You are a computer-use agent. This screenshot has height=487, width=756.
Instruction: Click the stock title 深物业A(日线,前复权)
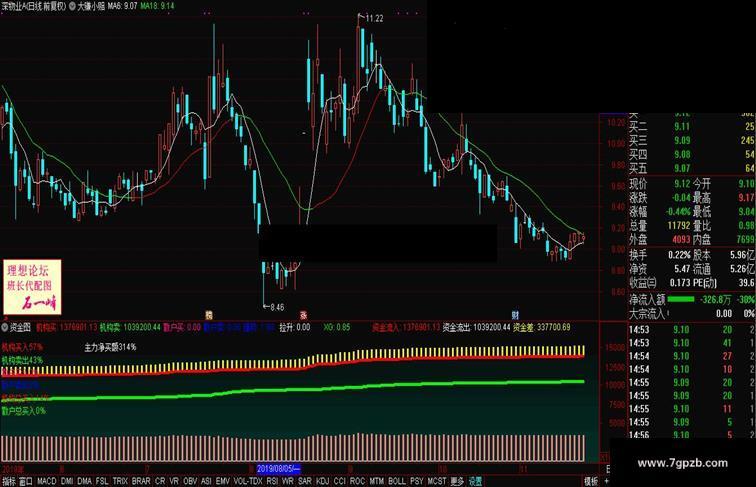pos(34,7)
